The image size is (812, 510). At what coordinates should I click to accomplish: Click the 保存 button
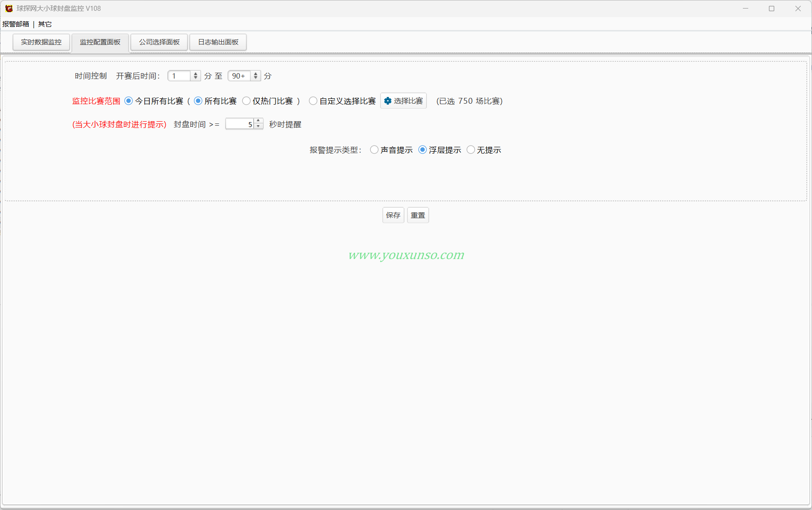pyautogui.click(x=393, y=215)
